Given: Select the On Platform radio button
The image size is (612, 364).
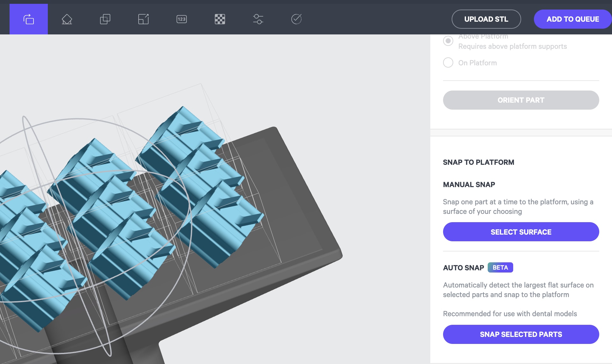Looking at the screenshot, I should pyautogui.click(x=448, y=63).
